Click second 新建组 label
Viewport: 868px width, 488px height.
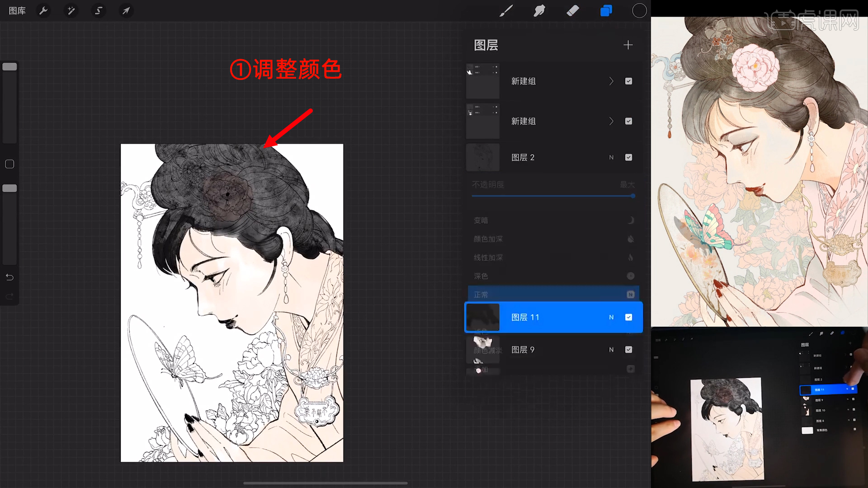click(x=524, y=121)
